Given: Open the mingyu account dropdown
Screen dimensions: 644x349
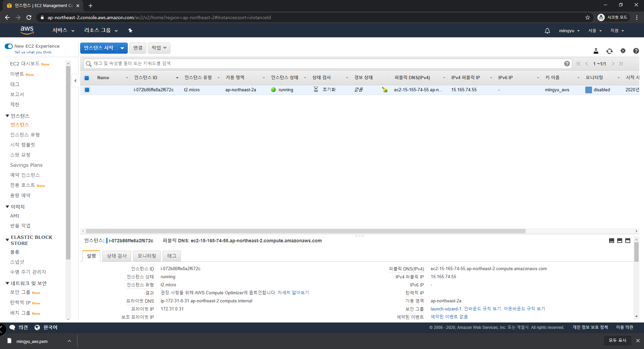Looking at the screenshot, I should [x=569, y=31].
